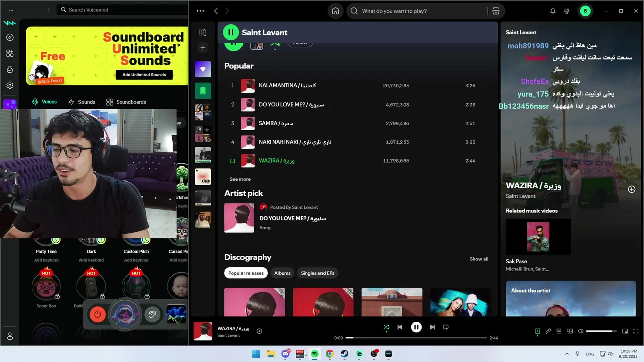Open Chrome from taskbar
The image size is (644, 362).
coord(330,354)
